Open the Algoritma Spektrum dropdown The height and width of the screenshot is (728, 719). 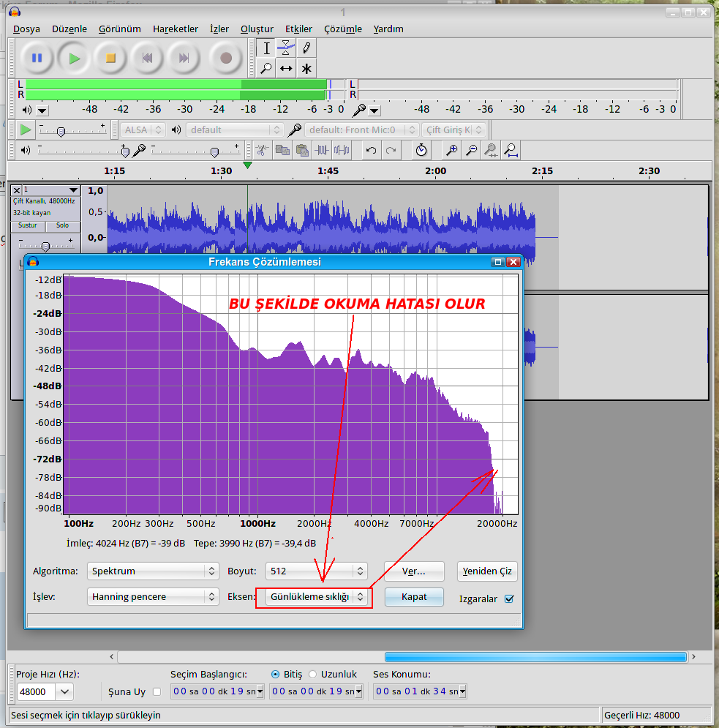pos(152,571)
